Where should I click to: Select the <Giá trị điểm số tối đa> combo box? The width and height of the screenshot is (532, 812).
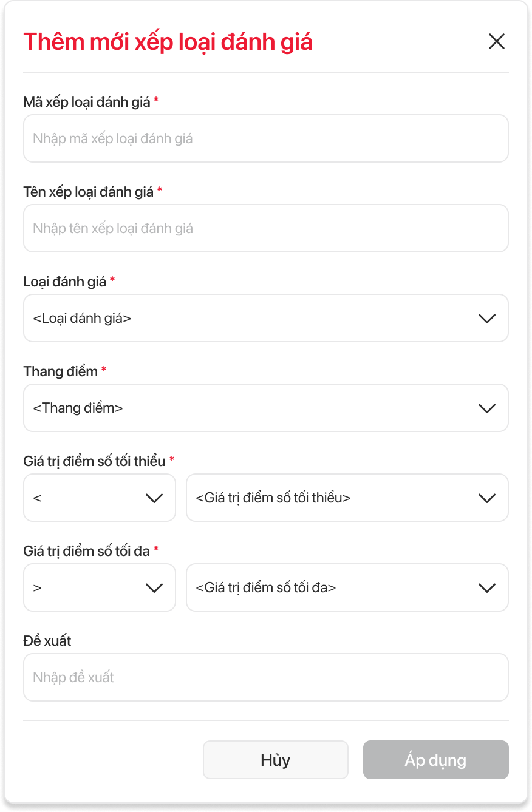[328, 587]
